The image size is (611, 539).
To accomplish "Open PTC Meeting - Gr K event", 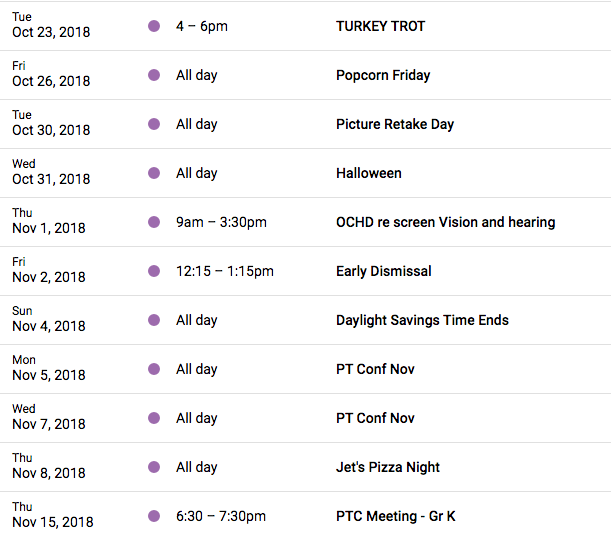I will (x=396, y=516).
